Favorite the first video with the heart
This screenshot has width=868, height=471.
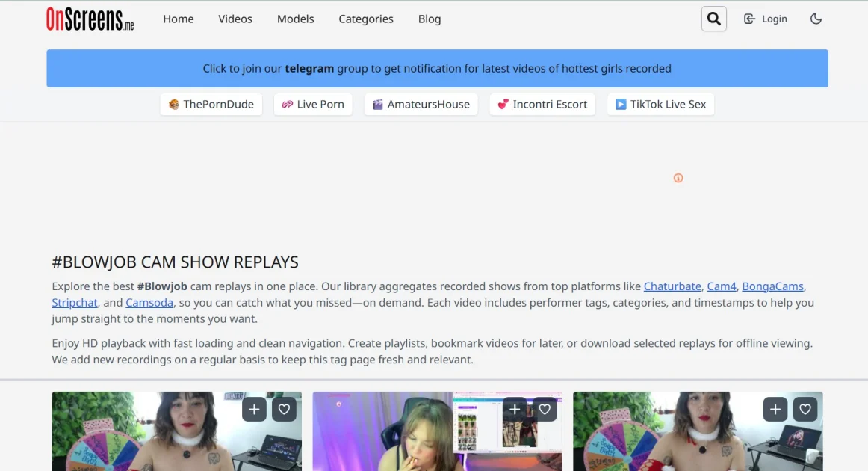[x=284, y=410]
